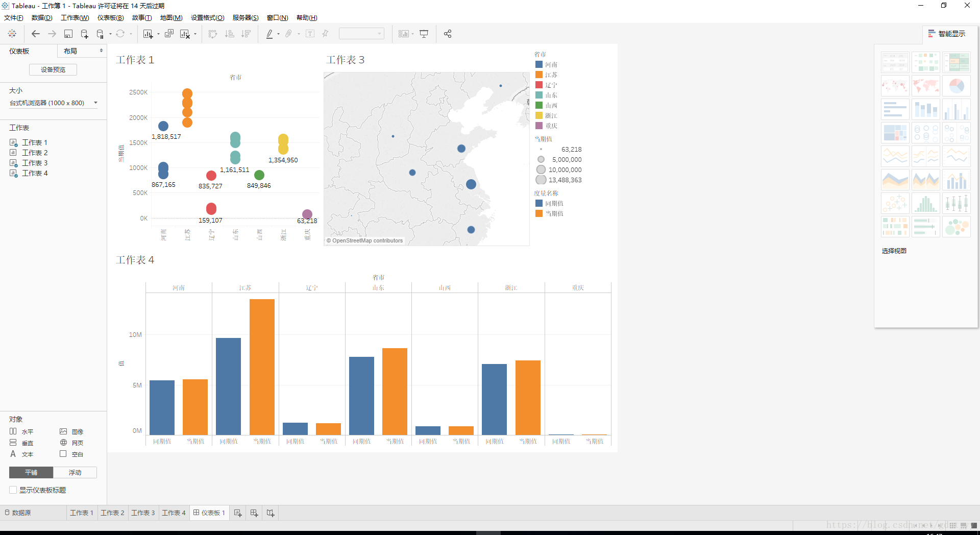Image resolution: width=980 pixels, height=535 pixels.
Task: Add a horizontal layout container
Action: pyautogui.click(x=21, y=431)
